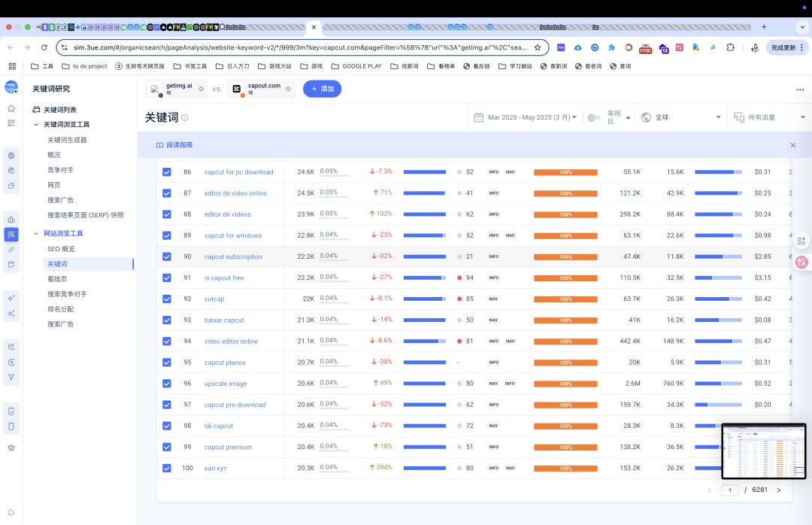This screenshot has width=812, height=525.
Task: Click the calendar icon for date range
Action: coord(478,117)
